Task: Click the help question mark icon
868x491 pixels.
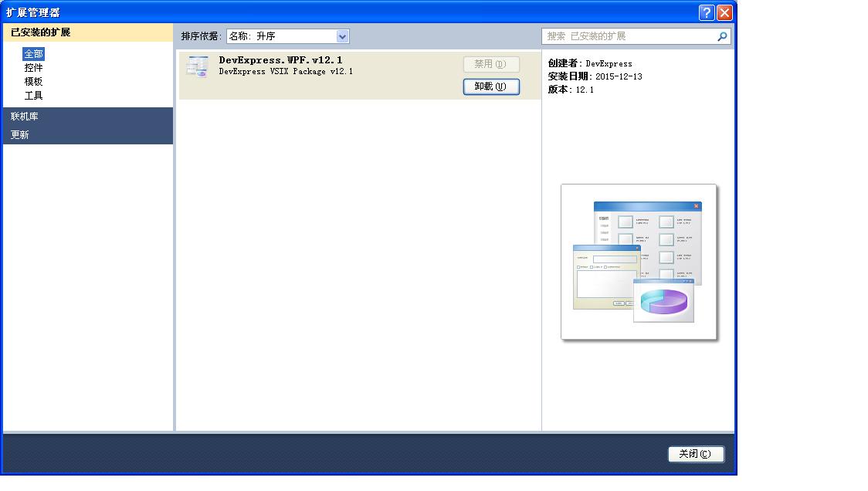Action: [x=707, y=12]
